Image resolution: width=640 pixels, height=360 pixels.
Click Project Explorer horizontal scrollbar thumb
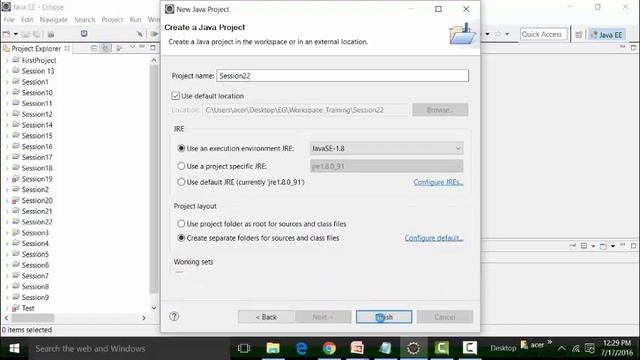pos(33,318)
